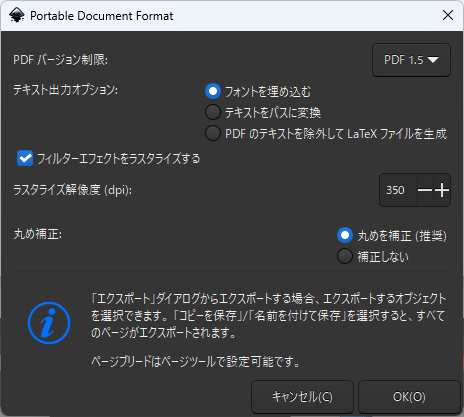
Task: Click the キャンセル(C) button
Action: coord(302,397)
